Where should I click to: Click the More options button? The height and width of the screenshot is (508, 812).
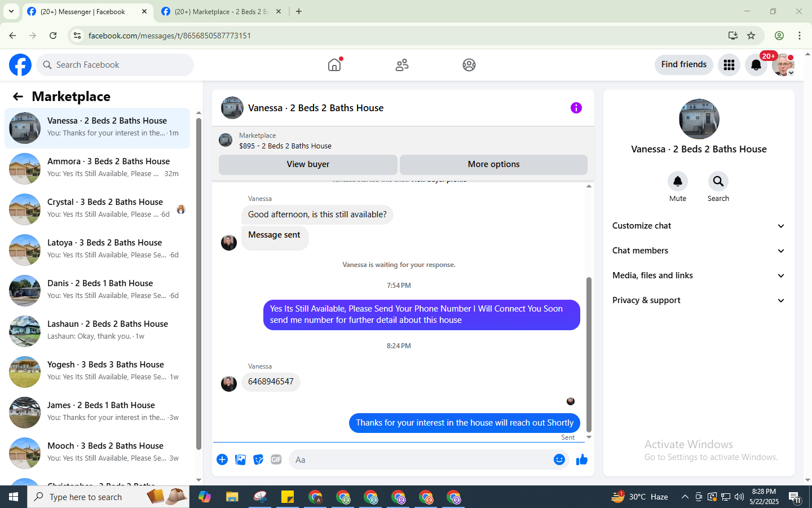click(493, 164)
